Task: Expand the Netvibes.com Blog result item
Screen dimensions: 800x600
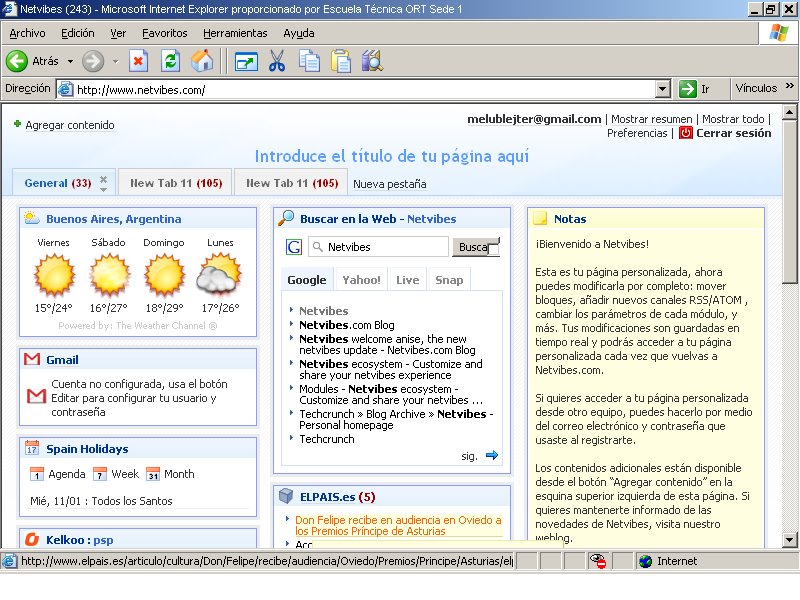Action: point(291,324)
